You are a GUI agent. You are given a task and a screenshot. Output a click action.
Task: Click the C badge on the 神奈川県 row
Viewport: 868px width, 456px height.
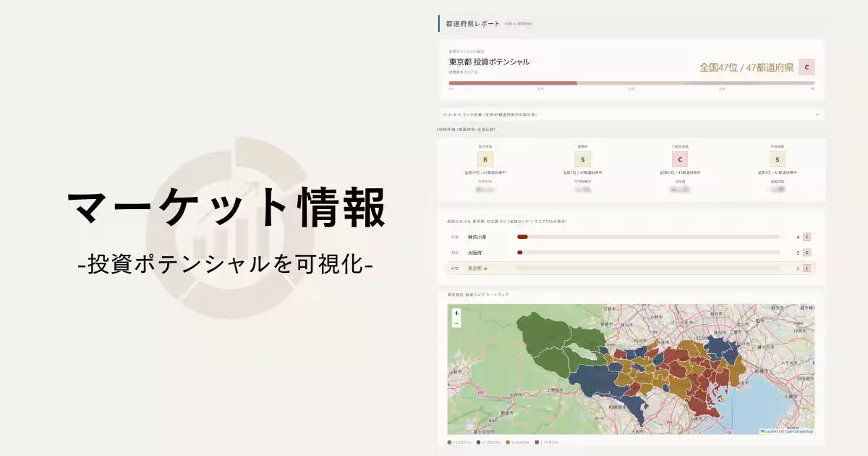click(807, 237)
